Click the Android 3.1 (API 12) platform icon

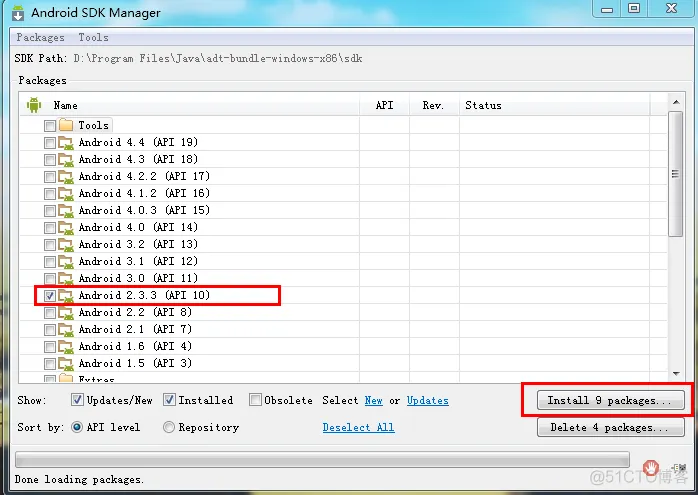pyautogui.click(x=66, y=262)
